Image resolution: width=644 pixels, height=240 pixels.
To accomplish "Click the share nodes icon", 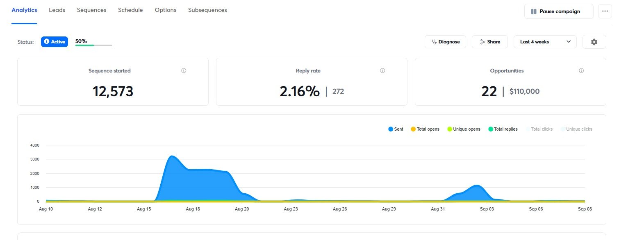I will tap(482, 42).
